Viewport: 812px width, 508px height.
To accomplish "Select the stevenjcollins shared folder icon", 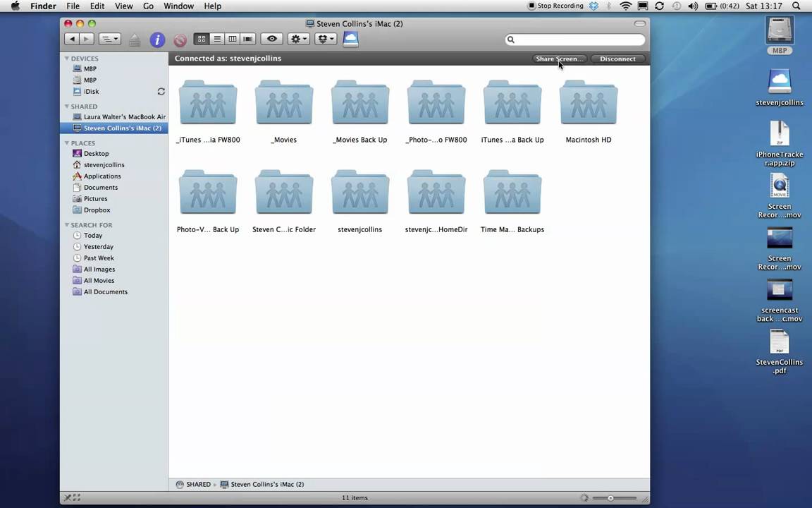I will 360,193.
